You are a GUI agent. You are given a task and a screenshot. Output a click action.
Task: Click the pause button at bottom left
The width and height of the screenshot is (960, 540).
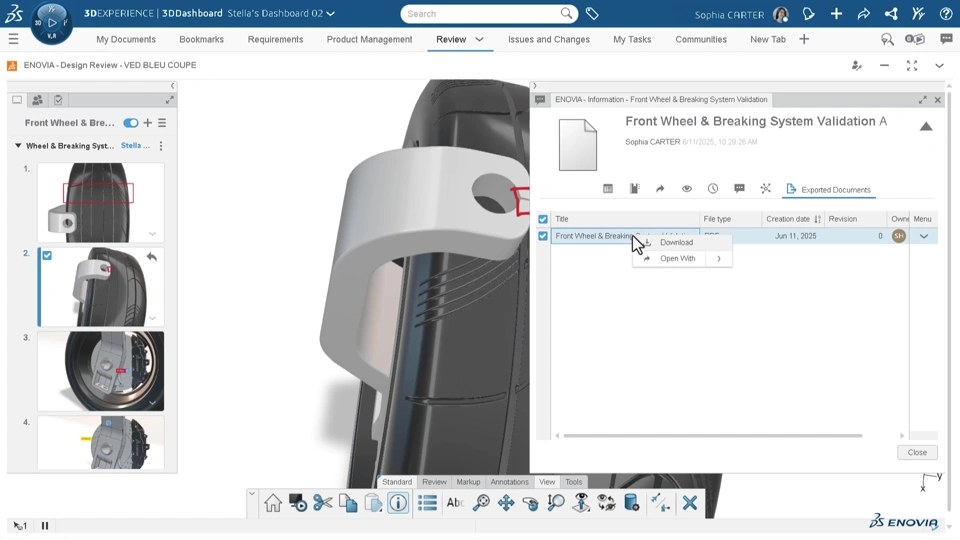click(45, 525)
